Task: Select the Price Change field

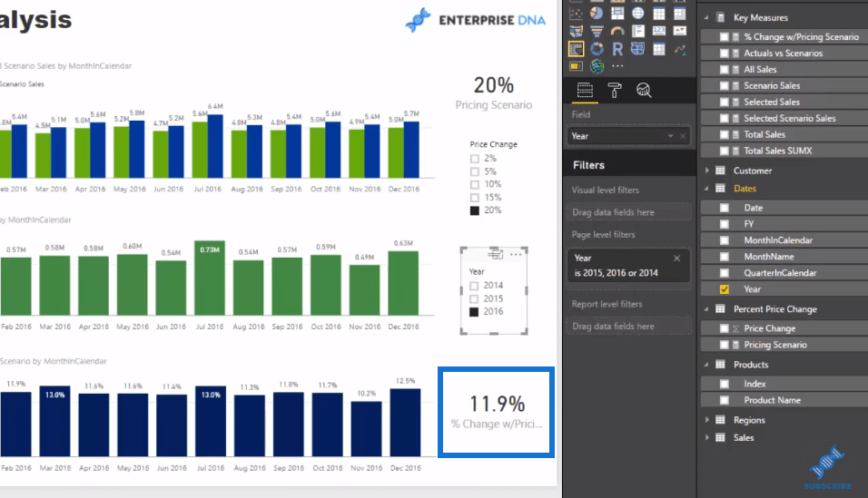Action: pyautogui.click(x=769, y=328)
